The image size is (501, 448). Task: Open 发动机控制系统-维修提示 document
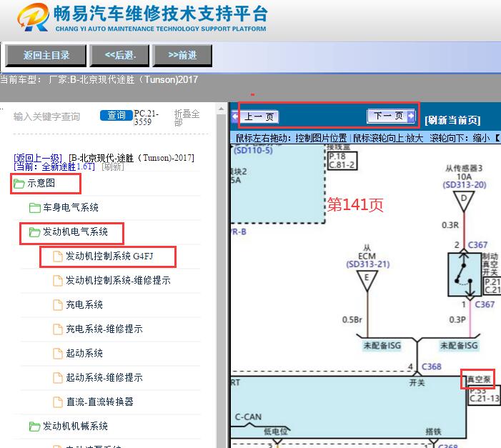pyautogui.click(x=118, y=280)
